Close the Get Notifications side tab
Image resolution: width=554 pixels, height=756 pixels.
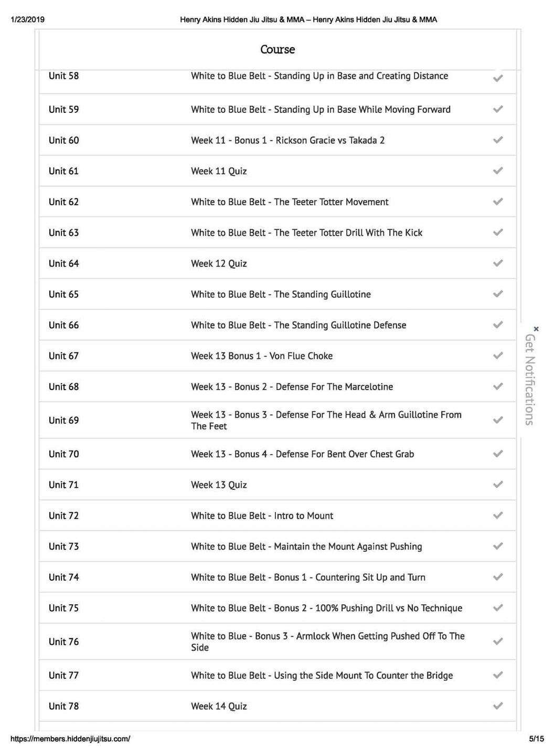pyautogui.click(x=536, y=329)
